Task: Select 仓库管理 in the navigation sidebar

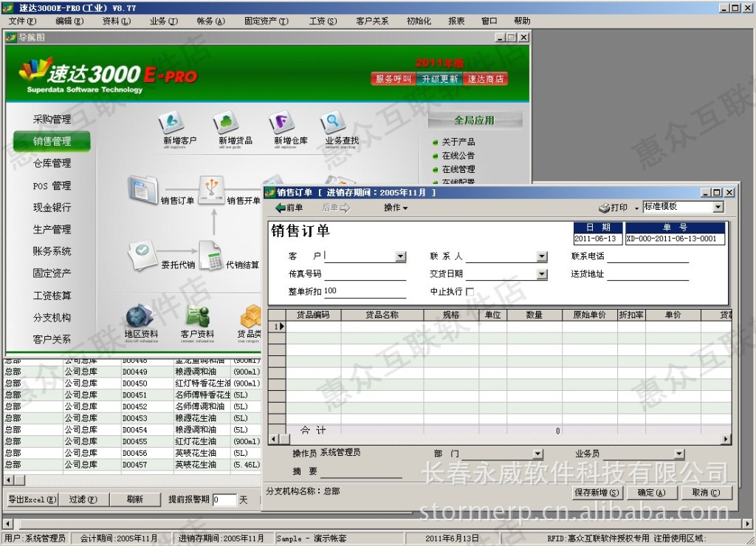Action: [52, 163]
